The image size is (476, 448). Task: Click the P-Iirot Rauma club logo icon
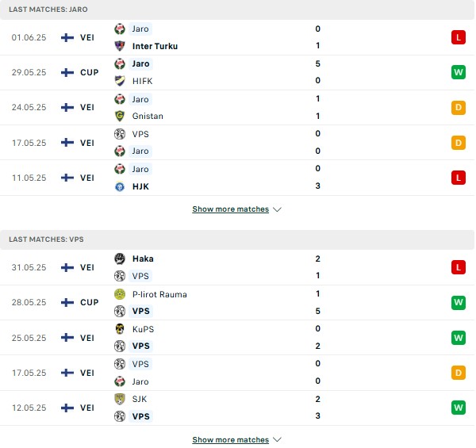pyautogui.click(x=120, y=294)
